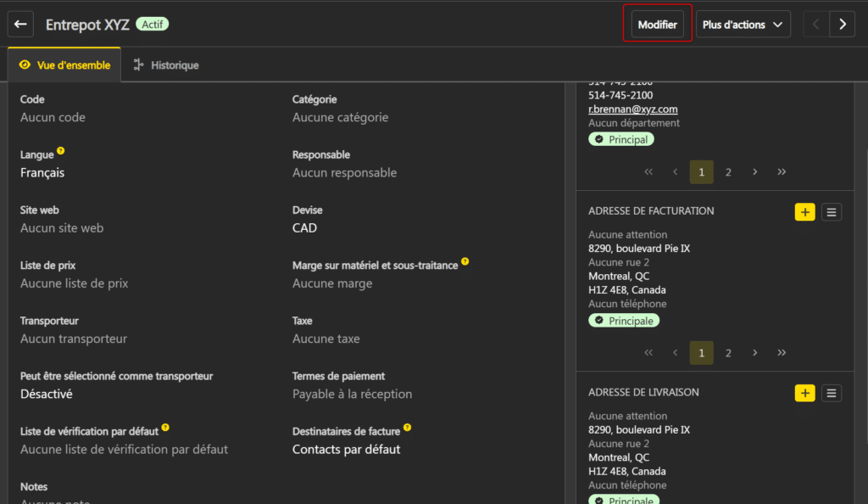Jump to last page of contacts
This screenshot has width=868, height=504.
click(x=781, y=172)
